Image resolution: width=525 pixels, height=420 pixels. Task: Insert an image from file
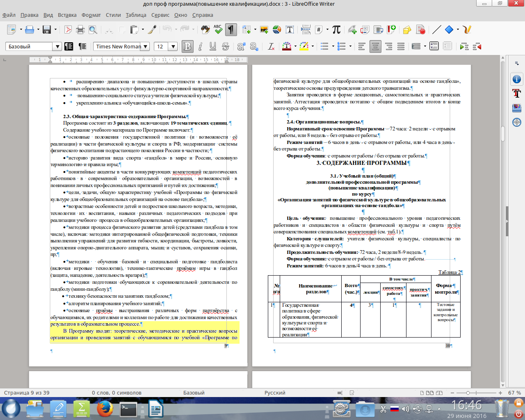click(x=264, y=30)
